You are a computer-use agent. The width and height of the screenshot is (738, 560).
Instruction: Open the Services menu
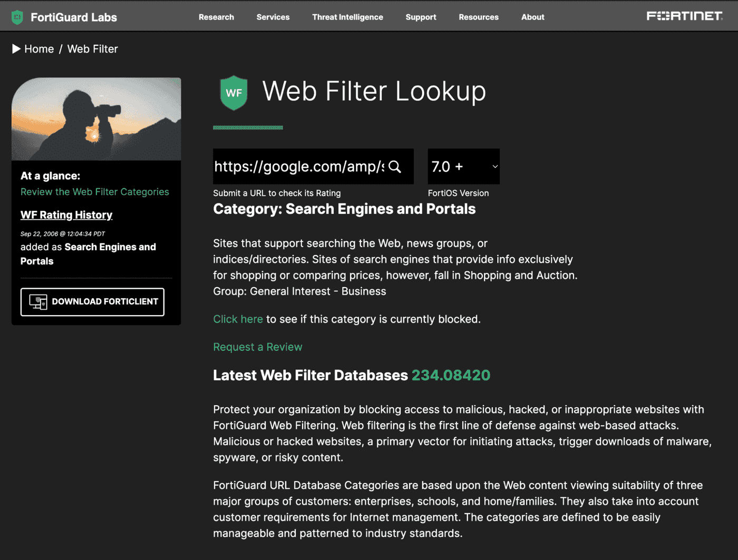(x=273, y=17)
